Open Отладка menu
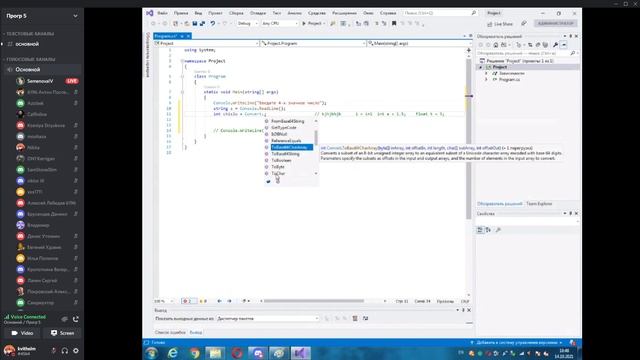640x360 pixels. pos(258,13)
